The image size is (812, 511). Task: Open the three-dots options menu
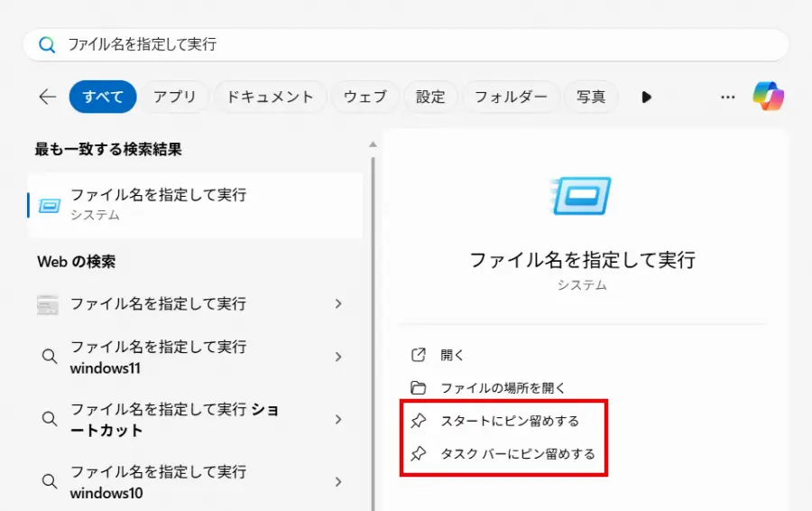click(727, 97)
